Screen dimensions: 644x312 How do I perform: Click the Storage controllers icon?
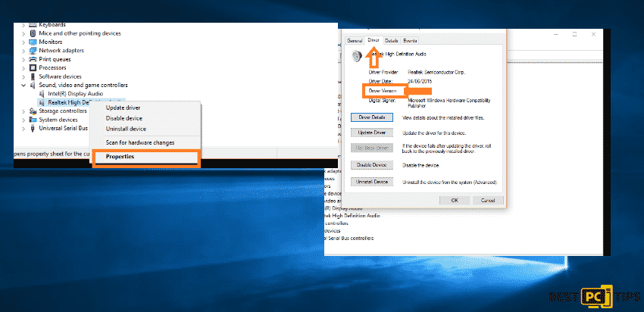click(x=33, y=111)
